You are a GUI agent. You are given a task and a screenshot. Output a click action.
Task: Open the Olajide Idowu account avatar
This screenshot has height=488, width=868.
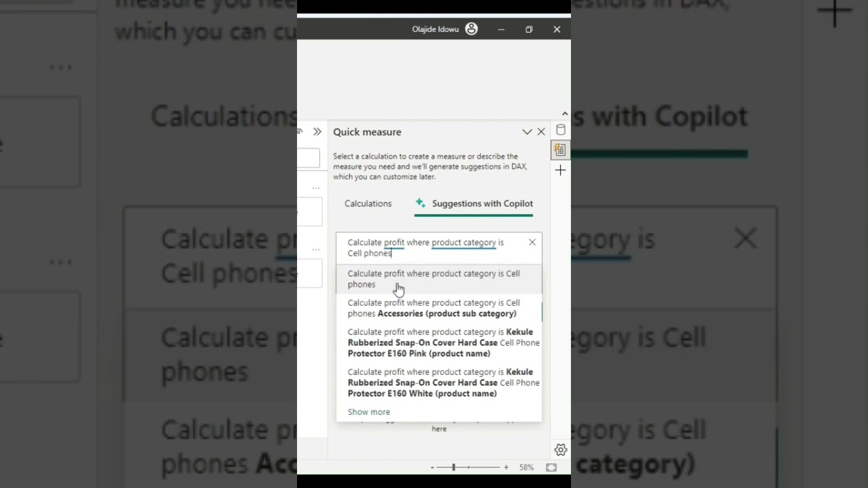[471, 29]
